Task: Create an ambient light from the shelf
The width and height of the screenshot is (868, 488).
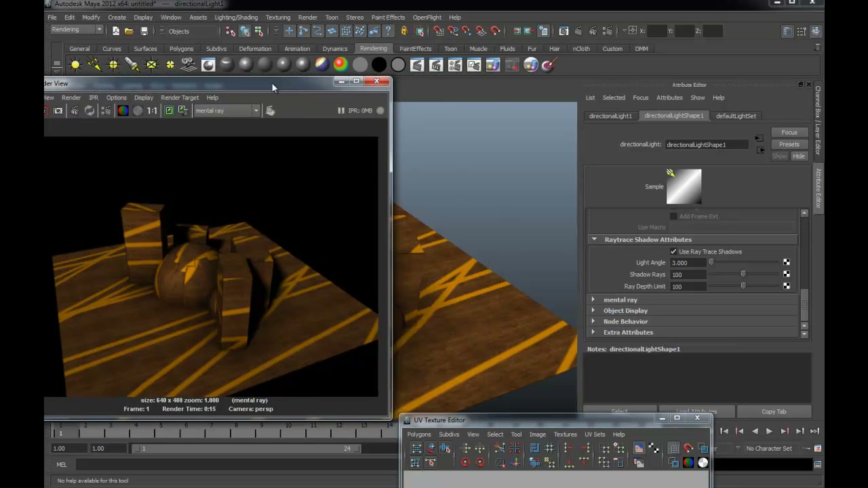Action: click(x=75, y=64)
